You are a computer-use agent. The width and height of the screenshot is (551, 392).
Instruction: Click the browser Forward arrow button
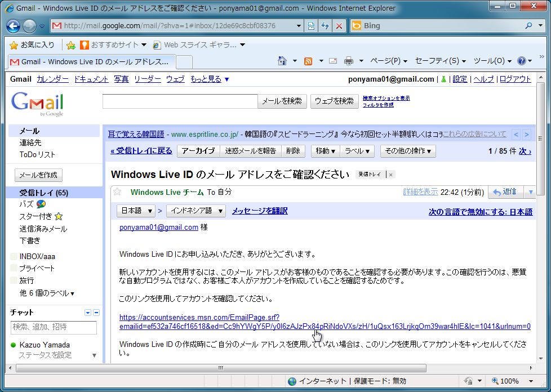pos(29,26)
